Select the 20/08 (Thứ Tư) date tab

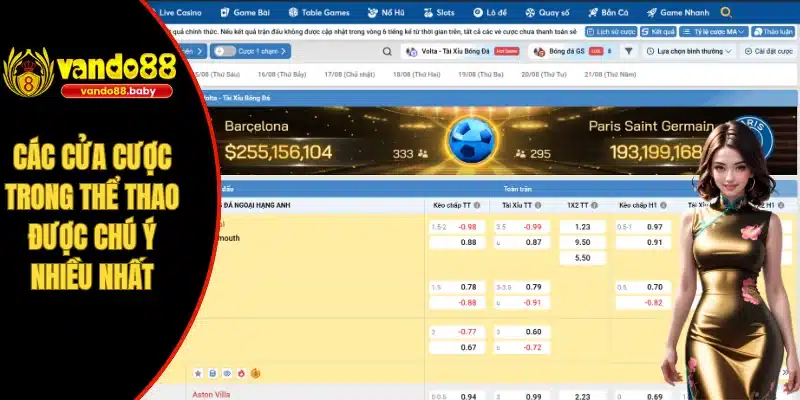point(544,74)
